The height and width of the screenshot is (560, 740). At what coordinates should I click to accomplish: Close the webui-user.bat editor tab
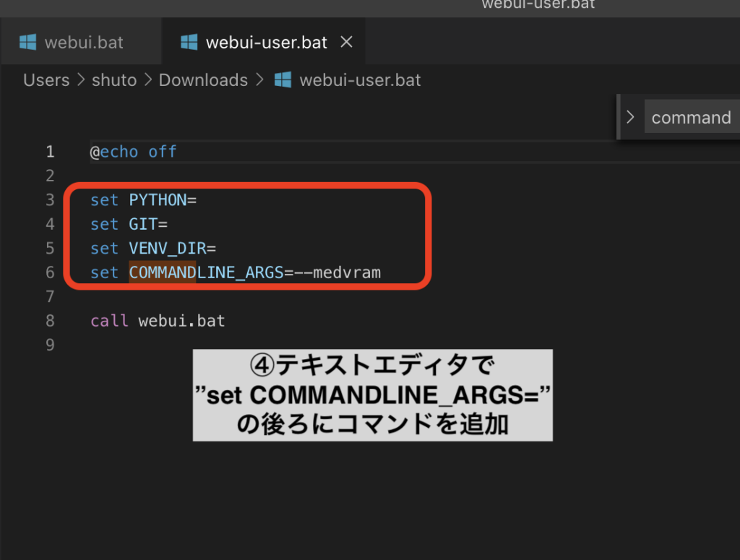pos(346,43)
